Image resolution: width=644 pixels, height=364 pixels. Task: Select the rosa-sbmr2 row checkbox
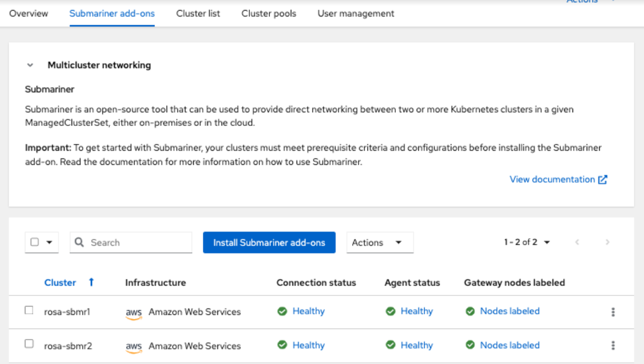(x=29, y=344)
